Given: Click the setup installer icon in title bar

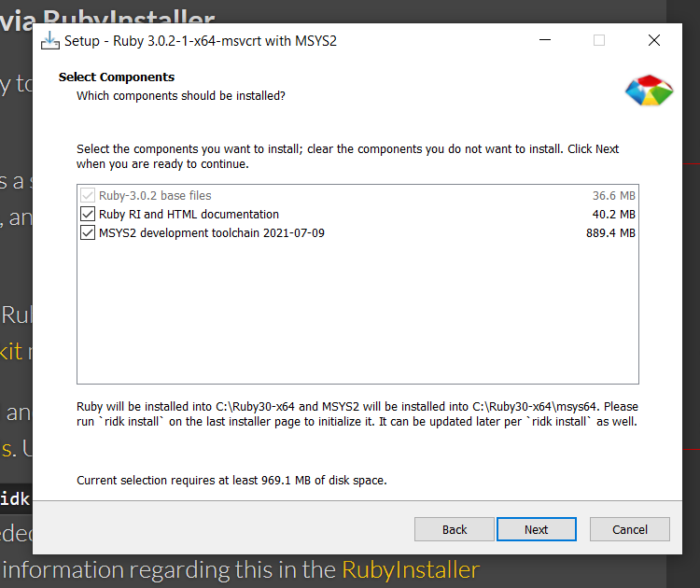Looking at the screenshot, I should 50,41.
